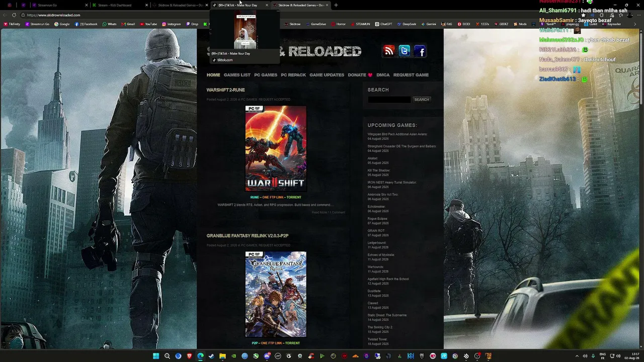This screenshot has height=362, width=644.
Task: Open the ChatGPT bookmark
Action: coord(383,24)
